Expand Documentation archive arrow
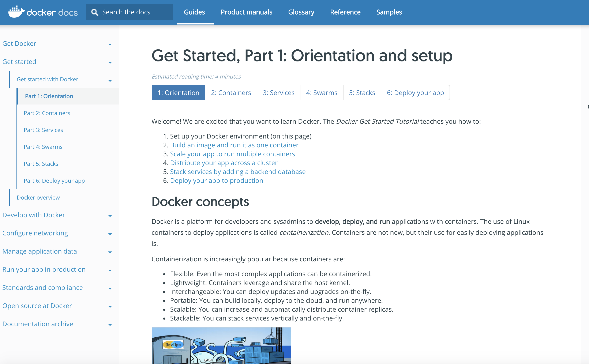The width and height of the screenshot is (589, 364). click(x=110, y=325)
